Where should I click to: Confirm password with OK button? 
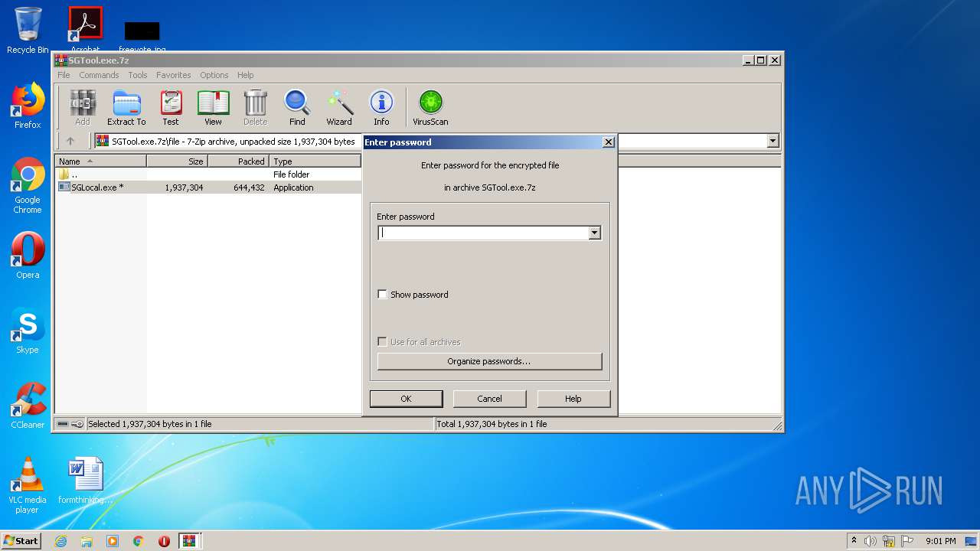[406, 399]
